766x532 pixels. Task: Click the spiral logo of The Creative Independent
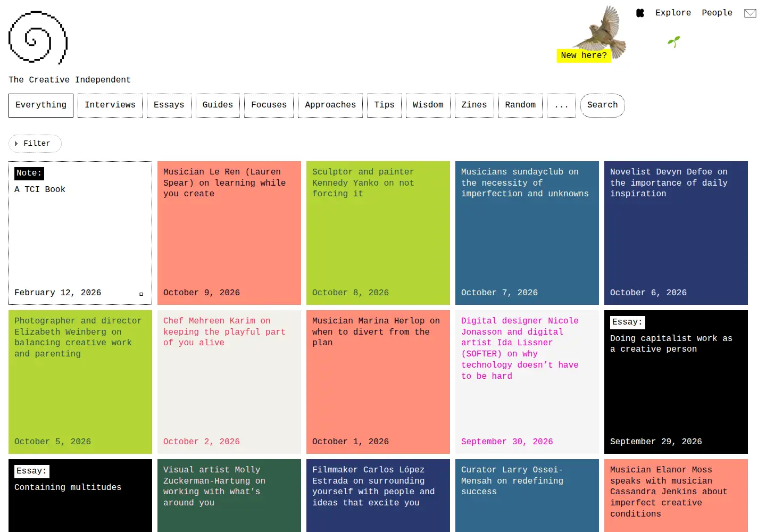click(x=38, y=37)
